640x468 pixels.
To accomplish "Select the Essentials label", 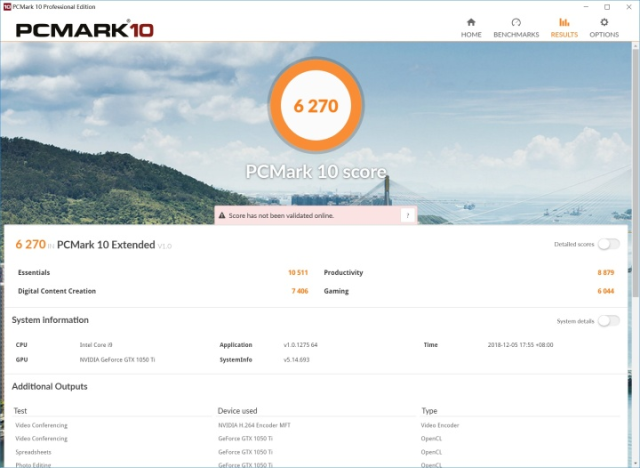I will point(34,273).
